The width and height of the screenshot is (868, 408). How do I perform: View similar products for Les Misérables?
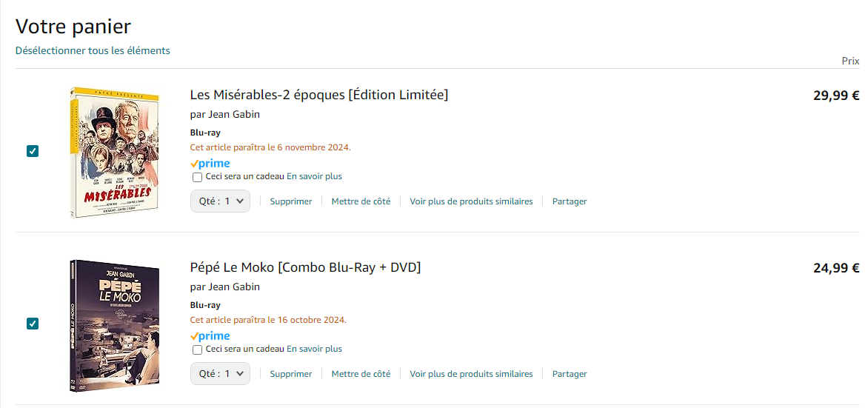tap(471, 201)
